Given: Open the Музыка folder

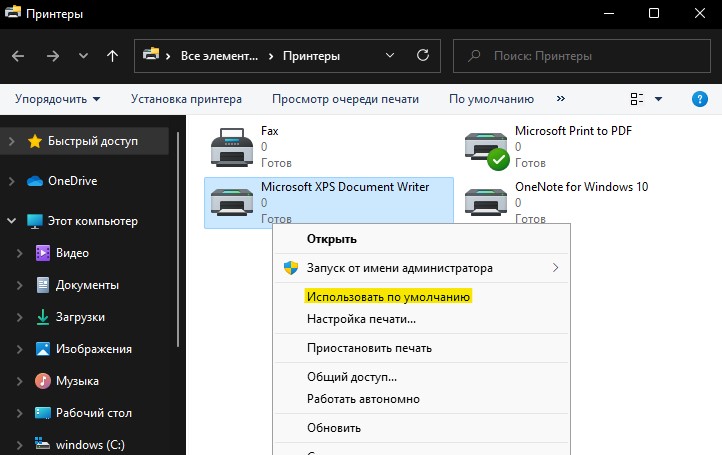Looking at the screenshot, I should click(x=77, y=381).
